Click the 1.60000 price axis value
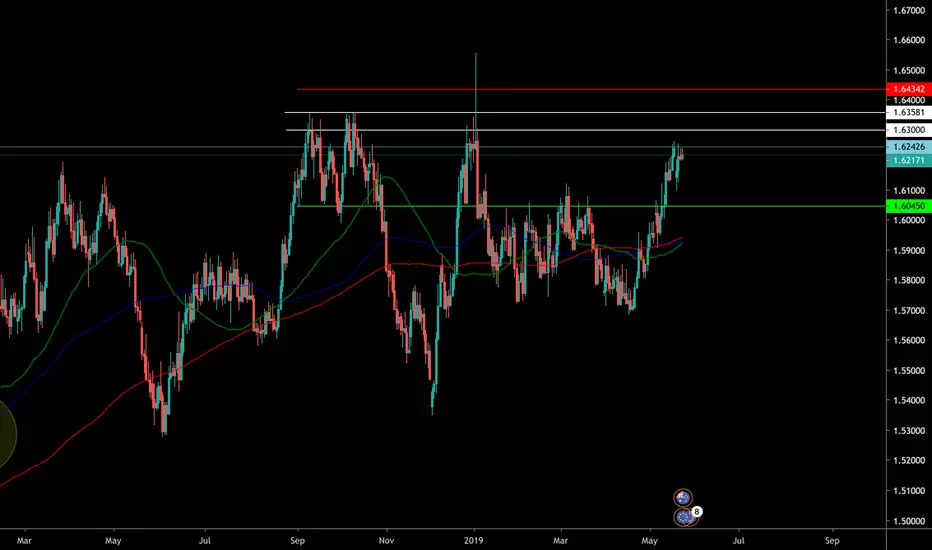 coord(909,220)
